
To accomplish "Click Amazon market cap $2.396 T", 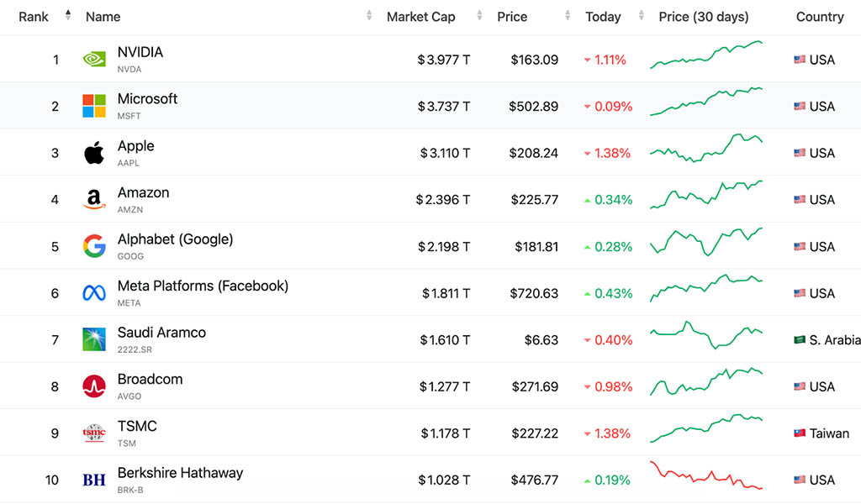I will (443, 200).
